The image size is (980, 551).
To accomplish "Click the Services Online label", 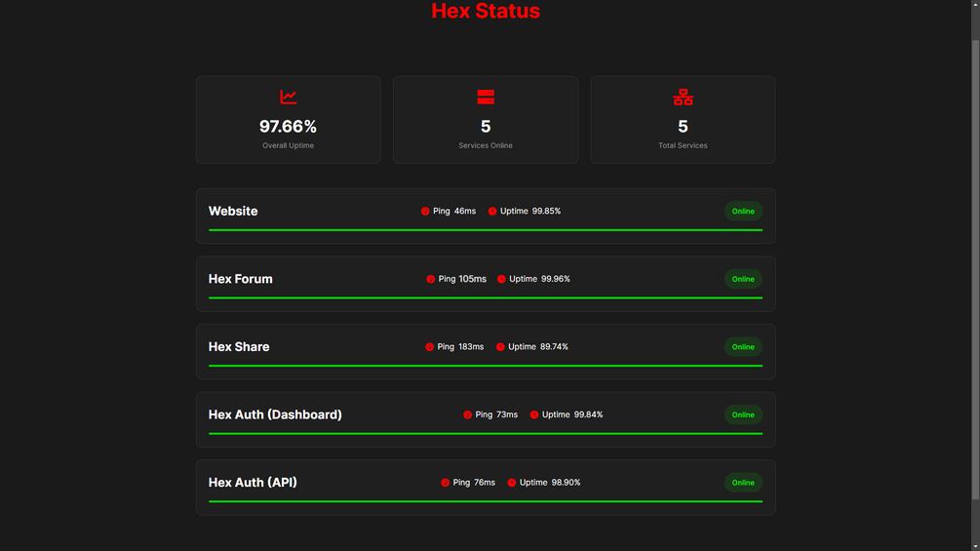I will [486, 145].
